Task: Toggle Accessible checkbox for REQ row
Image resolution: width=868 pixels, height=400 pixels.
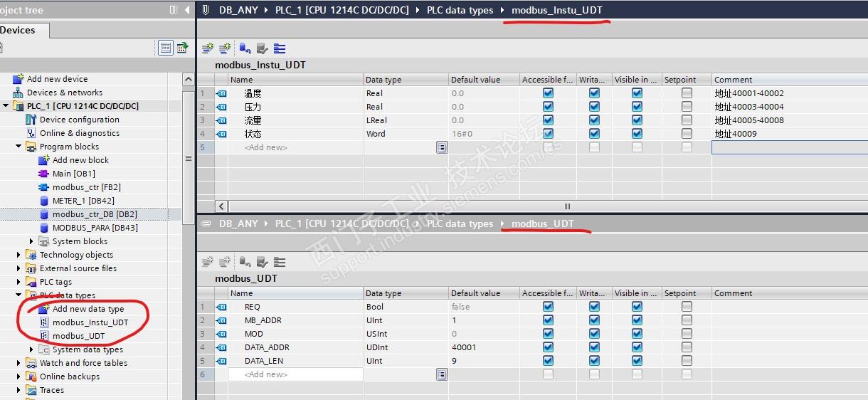Action: [x=548, y=307]
